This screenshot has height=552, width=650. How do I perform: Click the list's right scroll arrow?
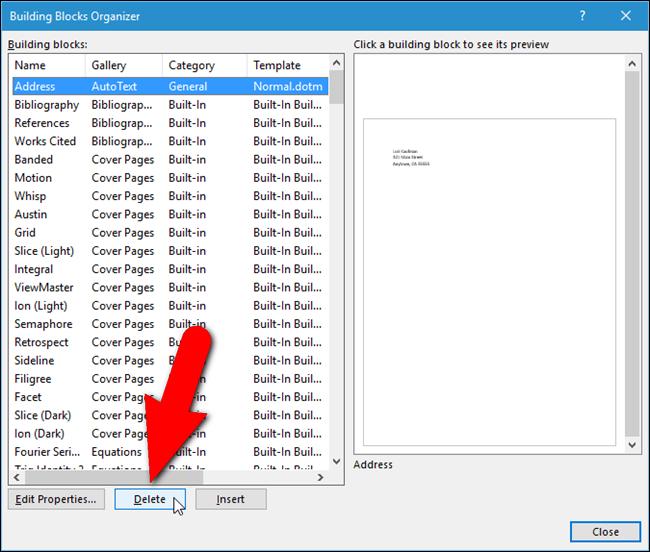point(320,477)
